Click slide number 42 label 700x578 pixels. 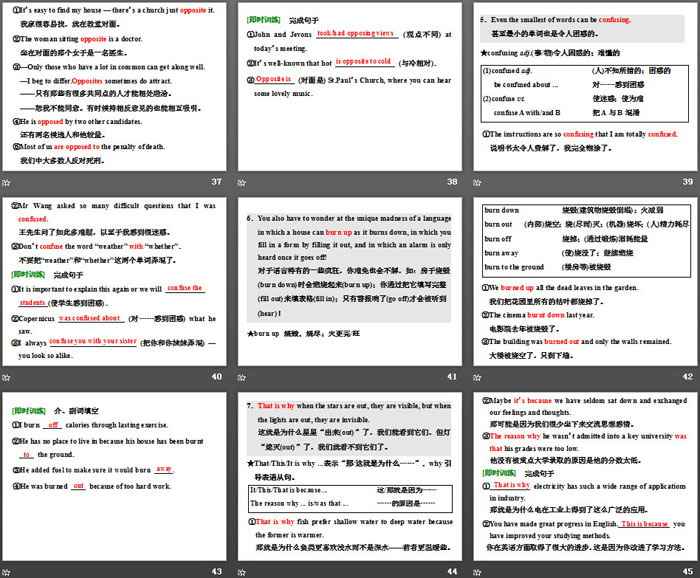[x=688, y=377]
